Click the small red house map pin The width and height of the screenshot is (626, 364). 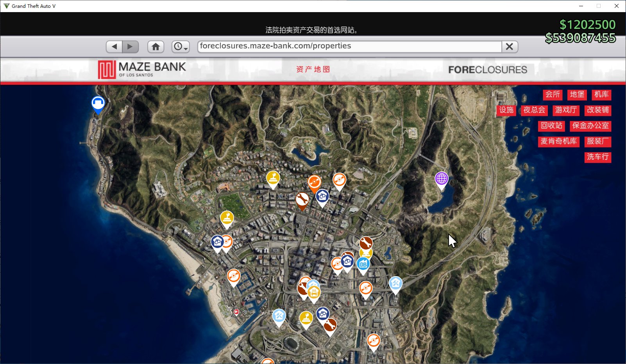(x=236, y=312)
